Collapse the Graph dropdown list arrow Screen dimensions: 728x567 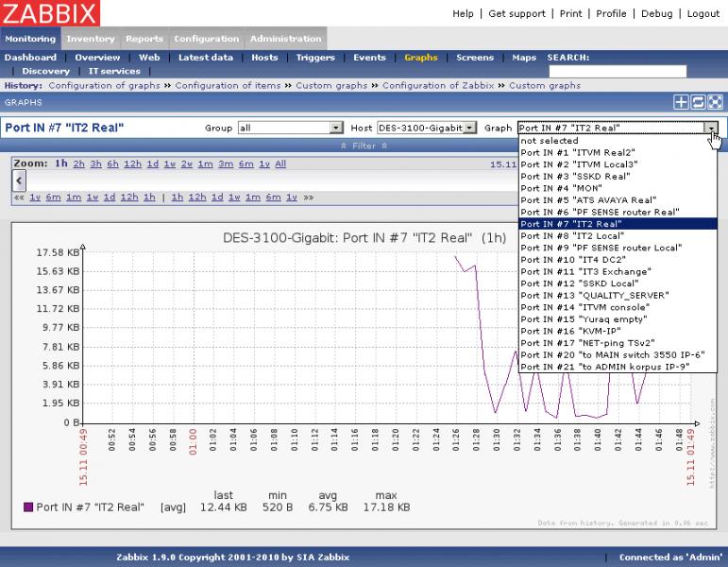click(711, 128)
